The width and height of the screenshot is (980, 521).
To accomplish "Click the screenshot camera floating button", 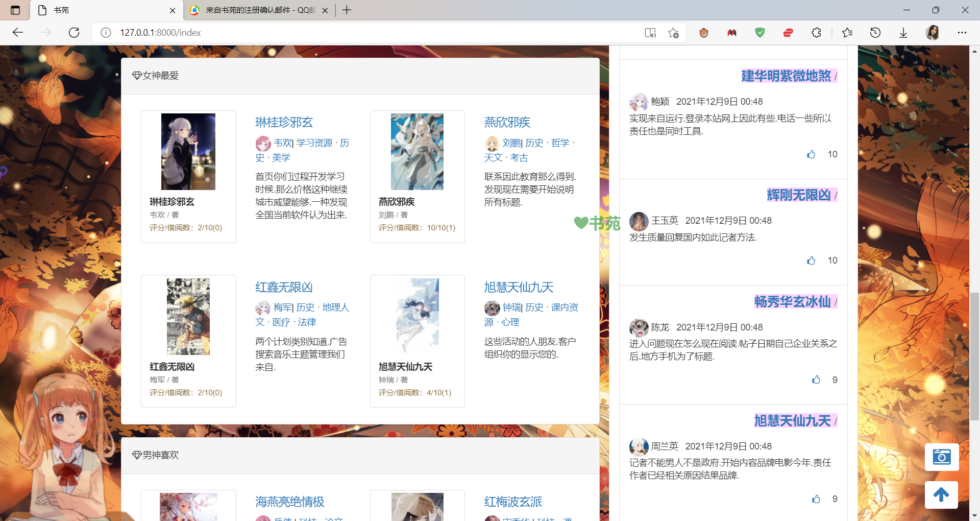I will pos(942,457).
